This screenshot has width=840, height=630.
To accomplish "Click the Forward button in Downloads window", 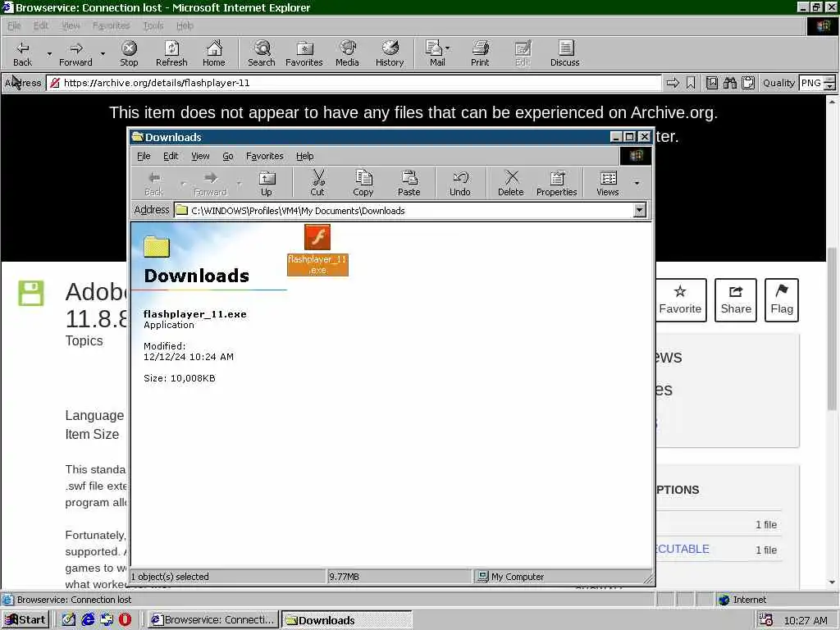I will (211, 183).
